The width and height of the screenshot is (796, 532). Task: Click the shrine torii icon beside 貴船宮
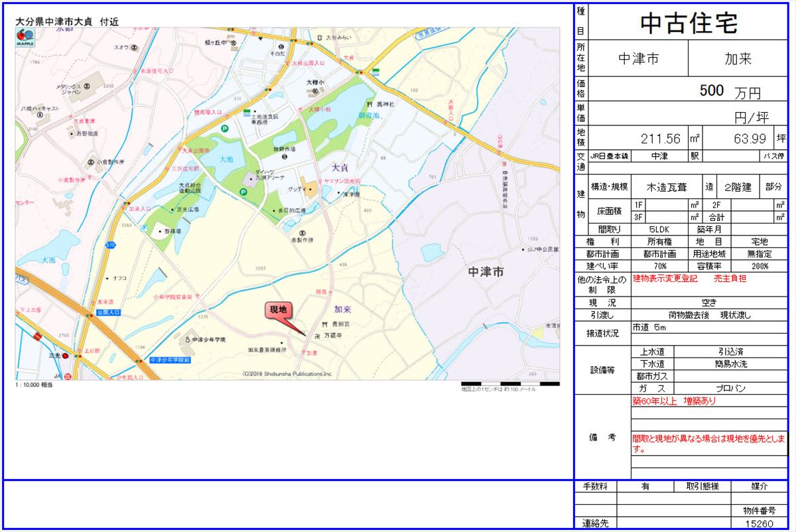pos(324,324)
